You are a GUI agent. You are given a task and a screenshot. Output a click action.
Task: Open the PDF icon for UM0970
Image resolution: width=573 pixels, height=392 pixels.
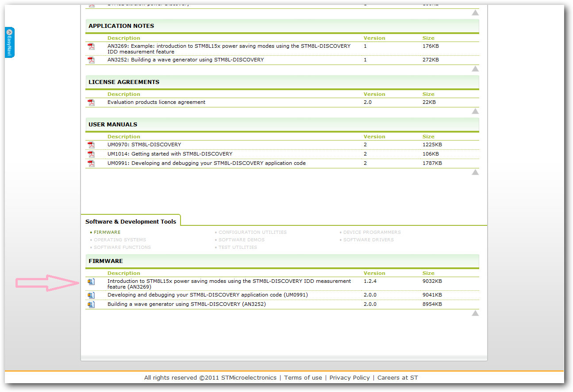pos(91,145)
